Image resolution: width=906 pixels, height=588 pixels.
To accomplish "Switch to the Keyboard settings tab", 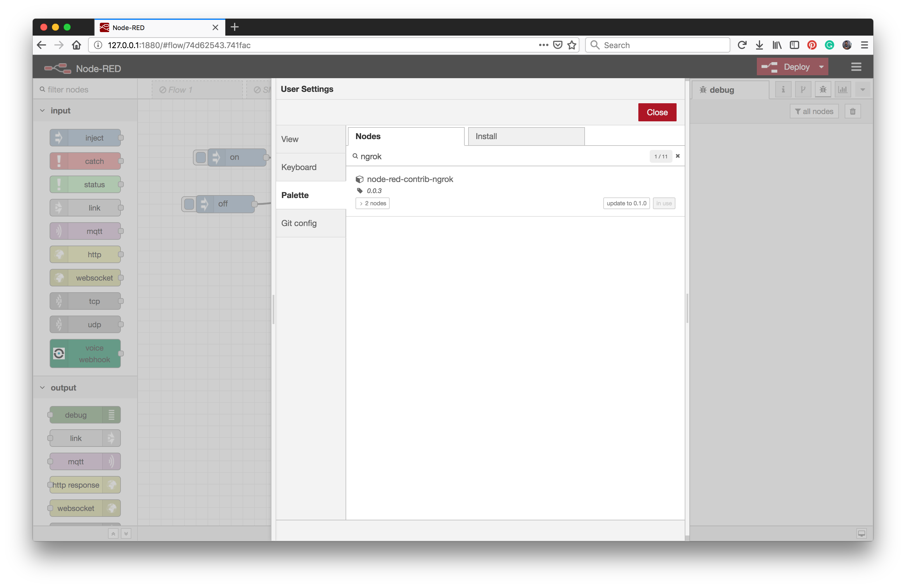I will 311,167.
